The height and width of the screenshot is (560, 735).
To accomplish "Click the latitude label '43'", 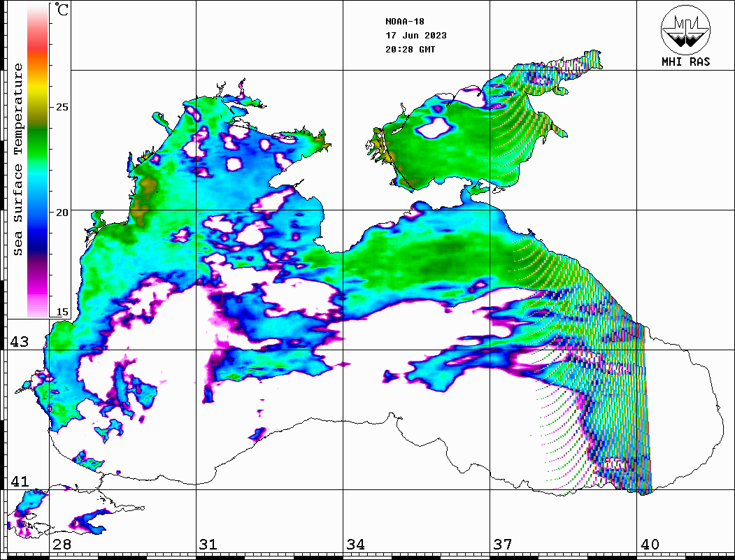I will pos(20,342).
